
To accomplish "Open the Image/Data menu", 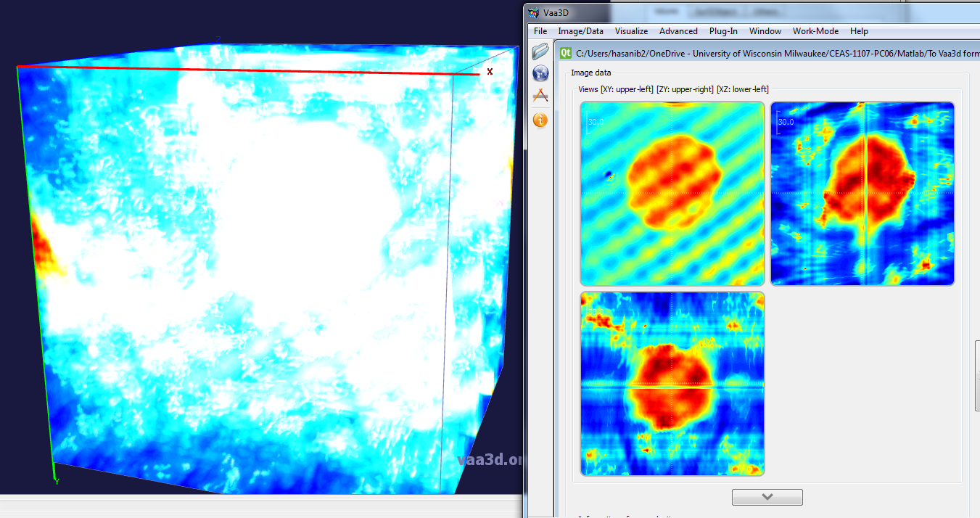I will point(580,31).
